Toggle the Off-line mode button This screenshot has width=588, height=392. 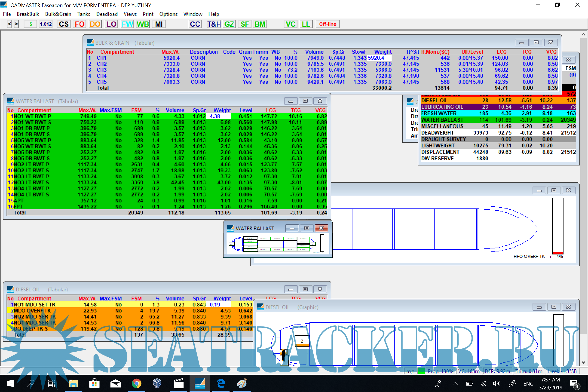[x=328, y=24]
